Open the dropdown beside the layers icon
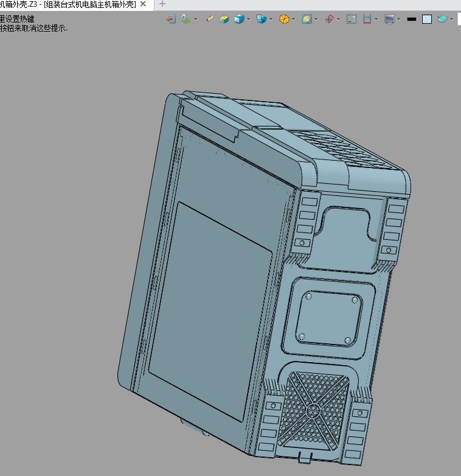The height and width of the screenshot is (476, 461). (452, 19)
